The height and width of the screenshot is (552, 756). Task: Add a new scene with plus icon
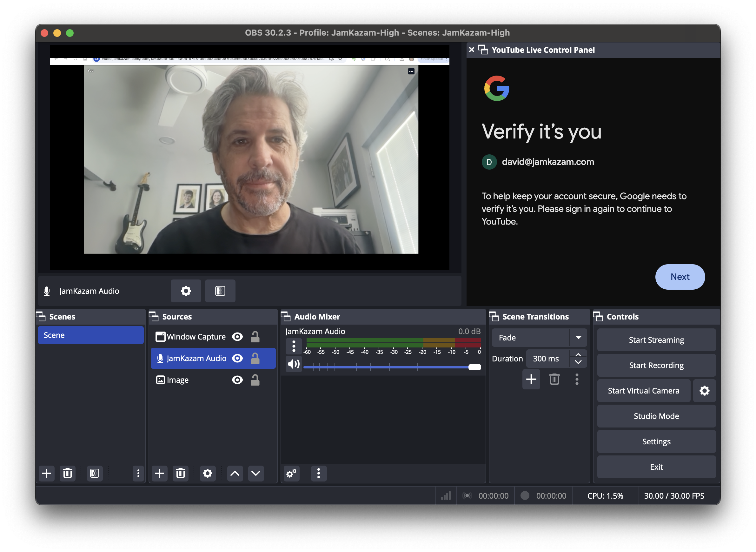click(x=46, y=473)
